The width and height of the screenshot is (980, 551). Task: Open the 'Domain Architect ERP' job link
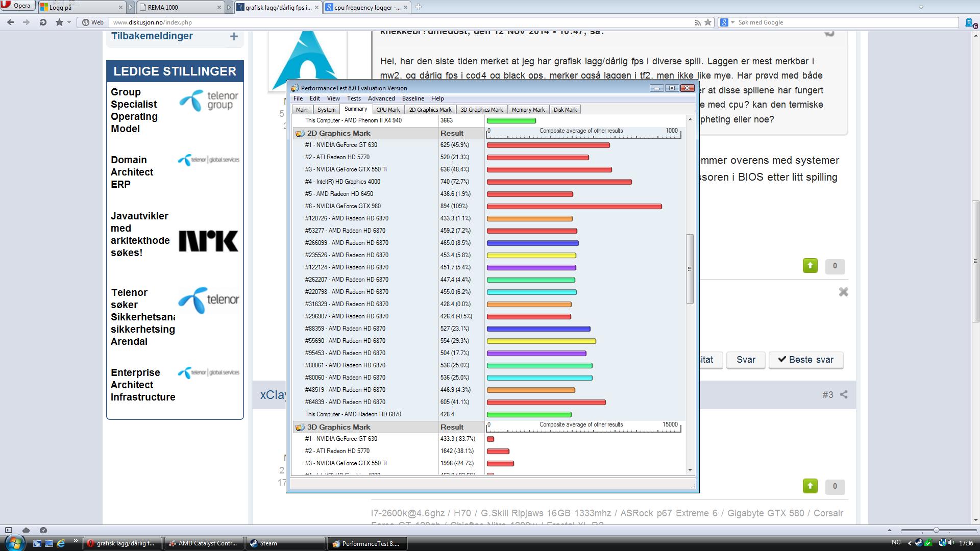click(132, 172)
